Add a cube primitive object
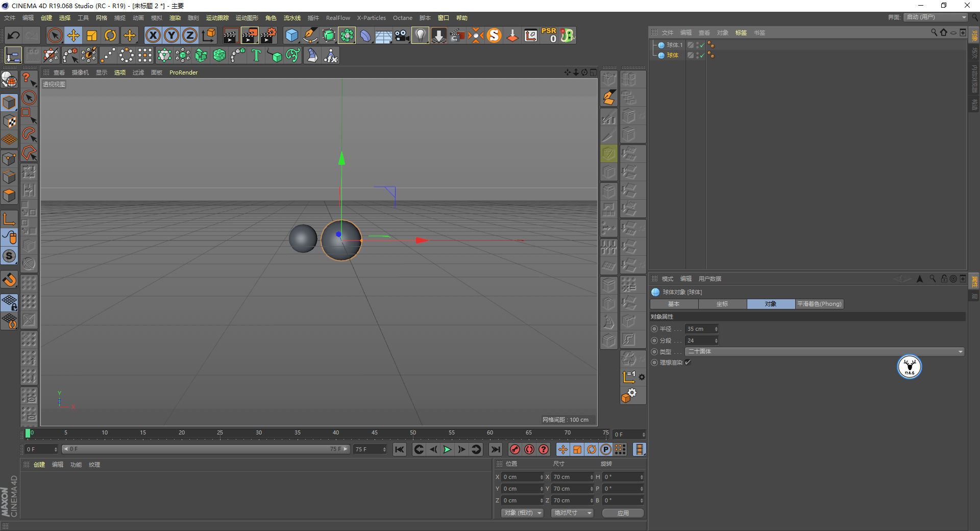Viewport: 980px width, 531px height. coord(291,35)
